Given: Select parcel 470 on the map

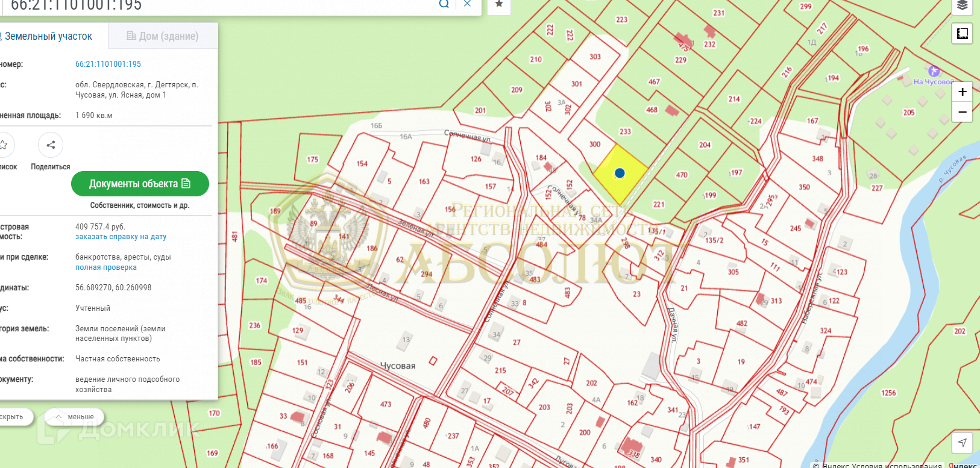Looking at the screenshot, I should click(682, 175).
